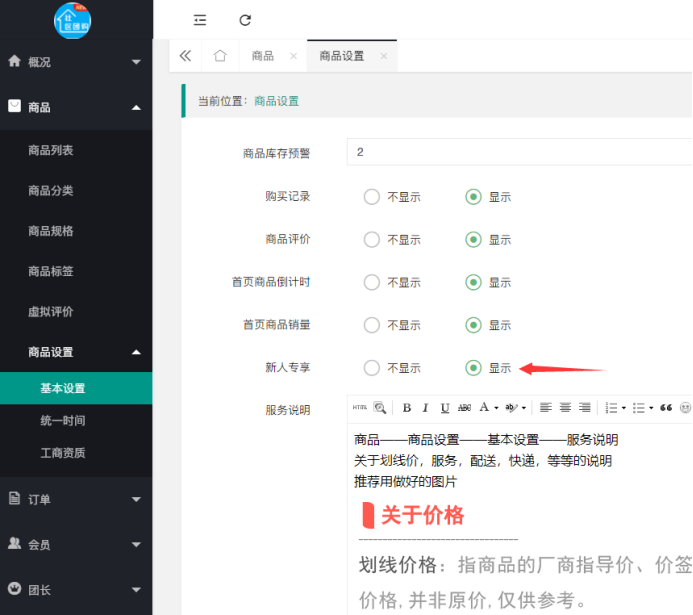
Task: Click the refresh icon in the top bar
Action: coord(245,20)
